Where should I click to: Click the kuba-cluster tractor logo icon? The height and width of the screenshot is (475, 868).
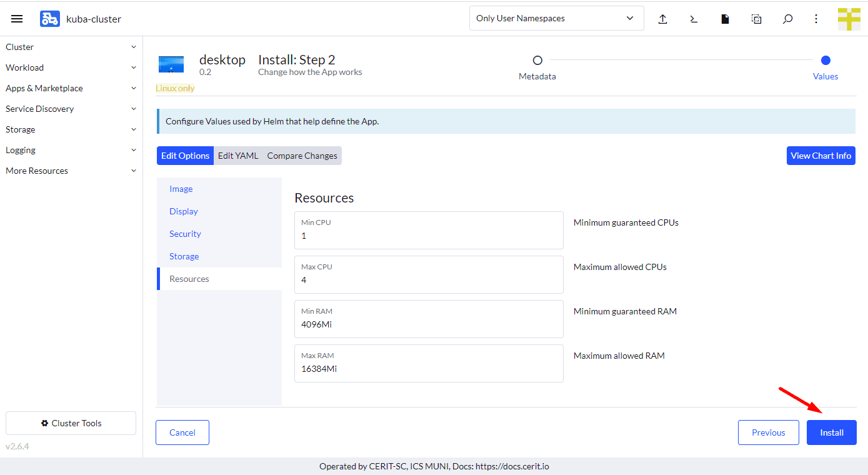coord(50,19)
